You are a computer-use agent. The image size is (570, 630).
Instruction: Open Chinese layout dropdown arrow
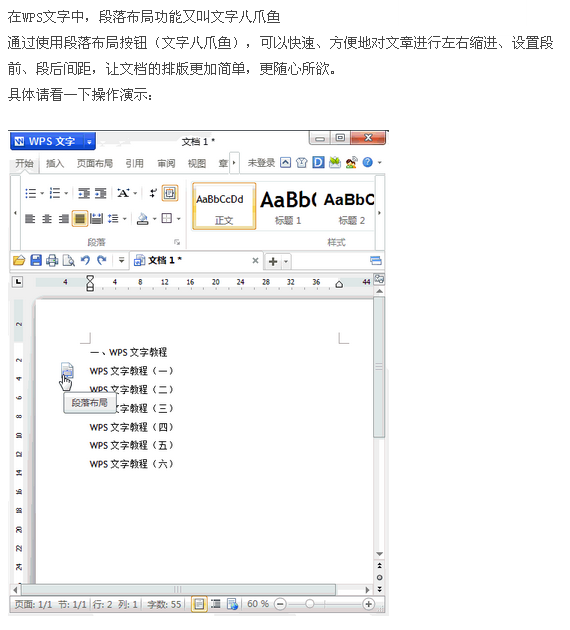135,194
